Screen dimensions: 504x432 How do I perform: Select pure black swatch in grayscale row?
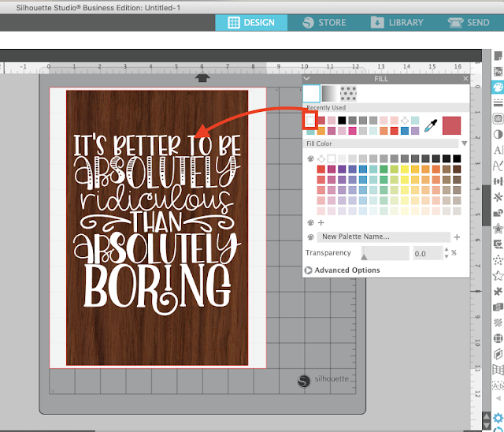click(x=457, y=158)
